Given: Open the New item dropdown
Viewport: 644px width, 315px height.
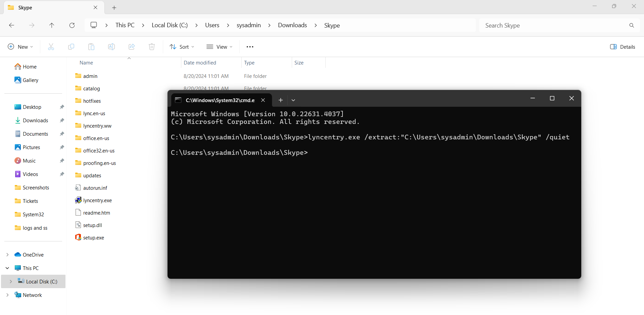Looking at the screenshot, I should pos(20,47).
